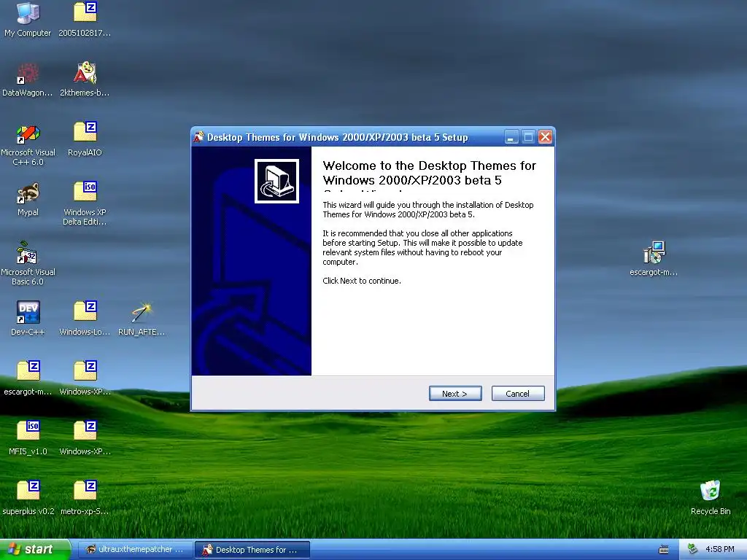Viewport: 747px width, 560px height.
Task: Select the Dev-C++ shortcut icon
Action: coord(28,312)
